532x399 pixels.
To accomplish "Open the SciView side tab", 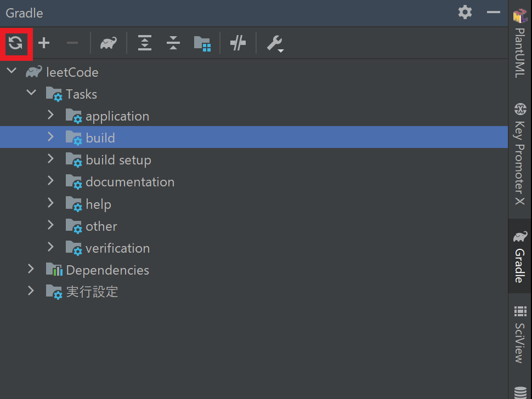I will point(520,334).
